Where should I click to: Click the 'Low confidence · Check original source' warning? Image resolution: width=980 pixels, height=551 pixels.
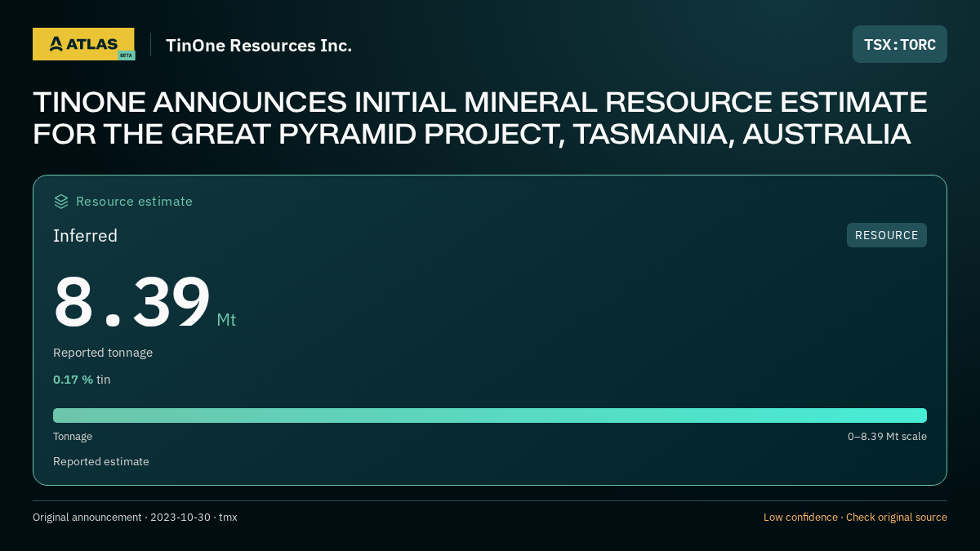tap(855, 518)
